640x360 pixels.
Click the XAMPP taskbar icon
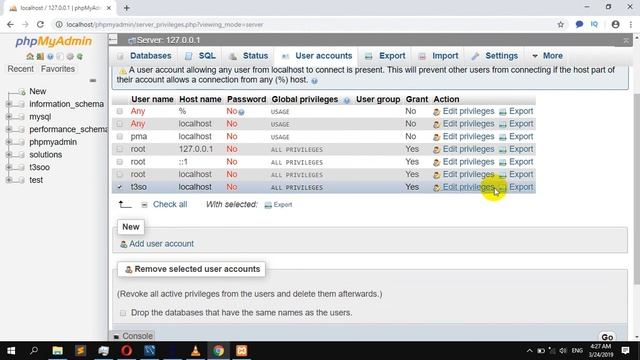coord(242,351)
